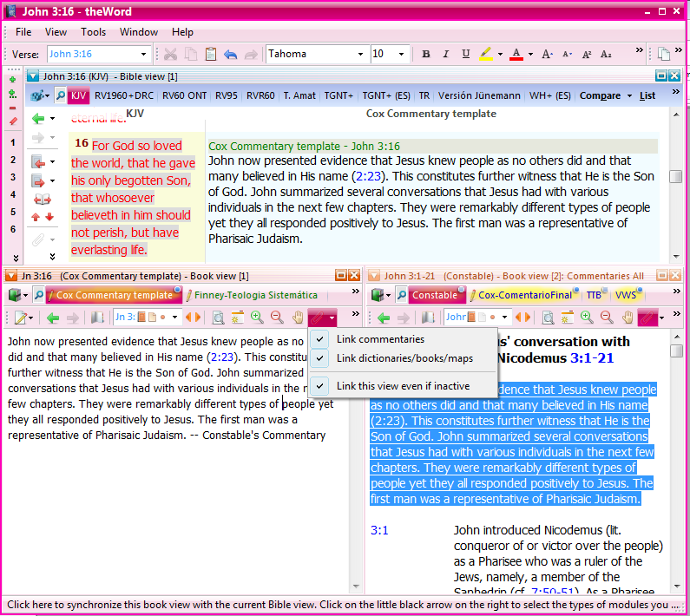The height and width of the screenshot is (616, 690).
Task: Click the hand pan tool in Book view 1
Action: tap(298, 318)
